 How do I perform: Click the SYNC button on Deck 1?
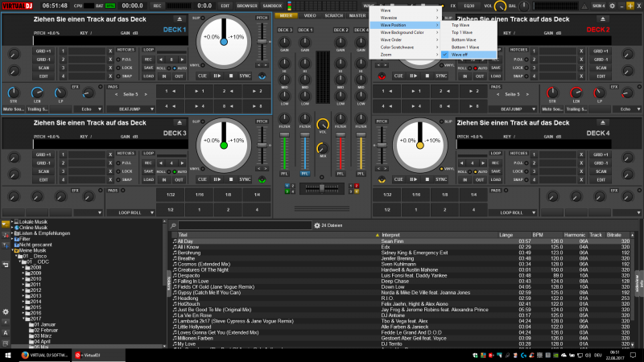point(245,76)
